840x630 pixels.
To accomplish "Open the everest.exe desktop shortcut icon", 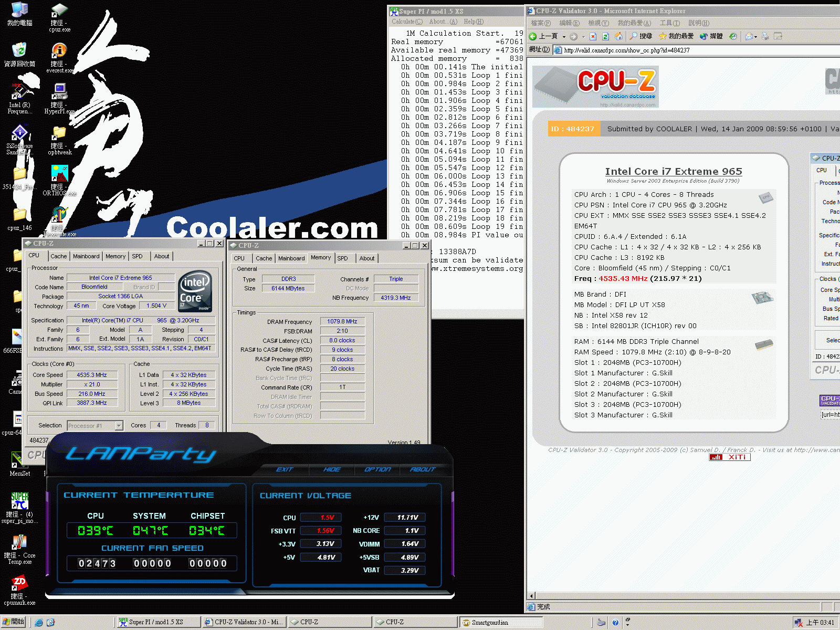I will tap(59, 51).
